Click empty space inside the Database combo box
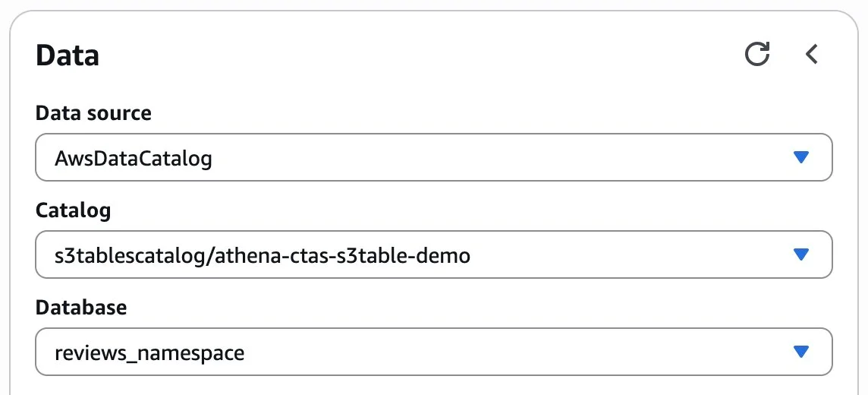Image resolution: width=868 pixels, height=395 pixels. coord(515,352)
